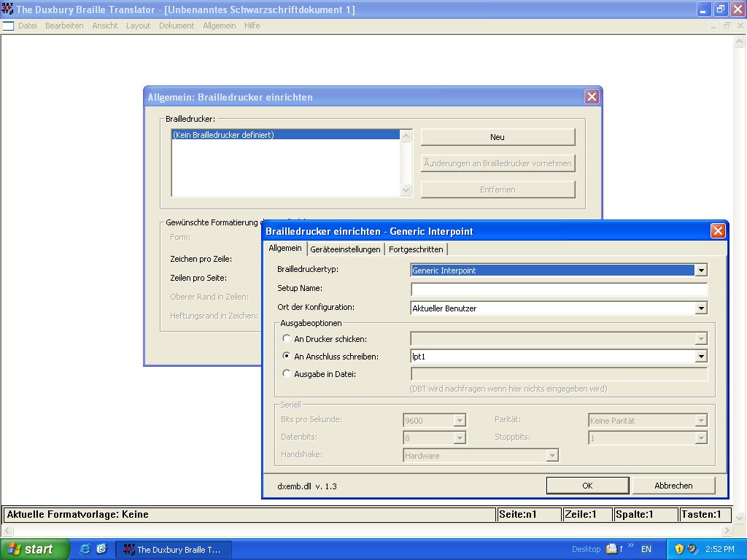747x560 pixels.
Task: Switch to the Fortgeschritten tab
Action: [x=416, y=249]
